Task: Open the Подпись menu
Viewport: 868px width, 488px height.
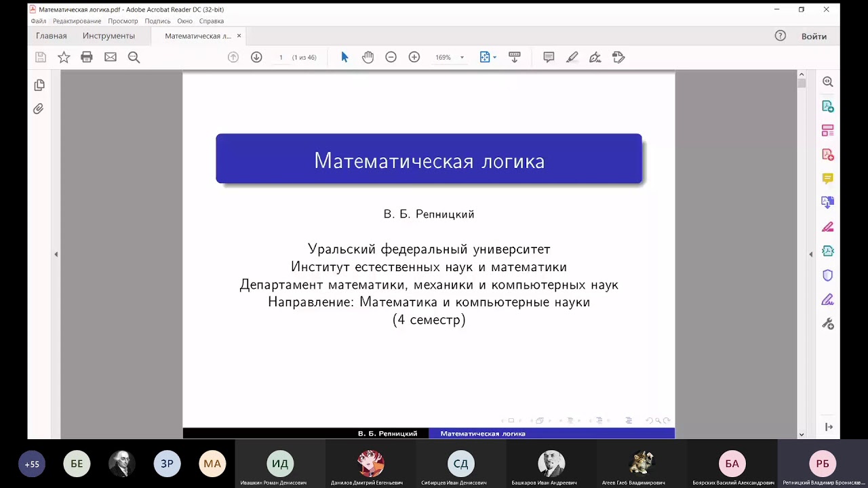Action: 157,21
